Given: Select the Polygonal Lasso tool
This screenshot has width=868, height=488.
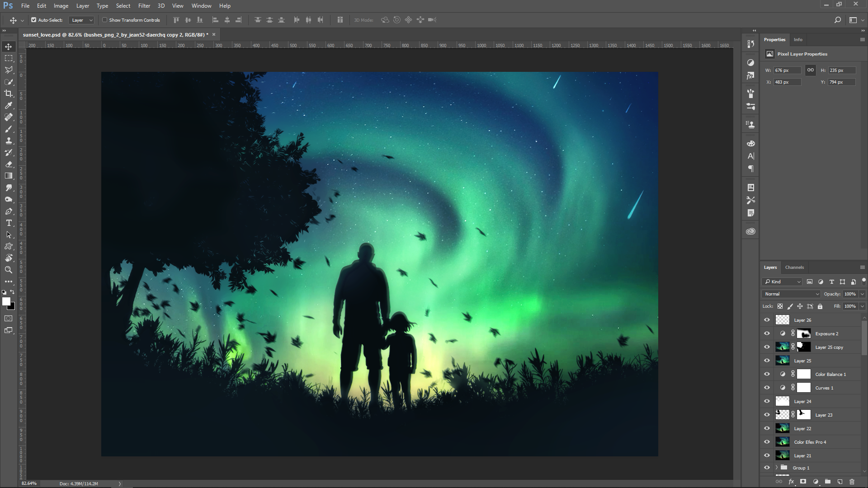Looking at the screenshot, I should (x=9, y=70).
